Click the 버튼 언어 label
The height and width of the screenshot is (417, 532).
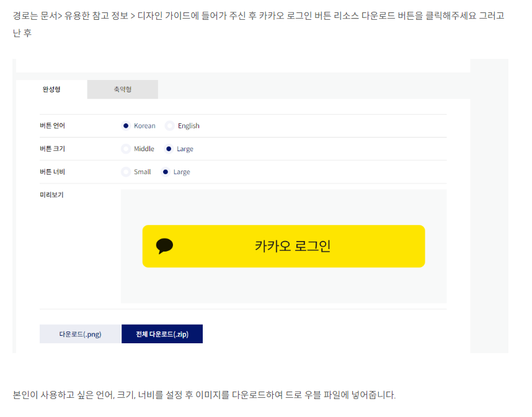(52, 126)
